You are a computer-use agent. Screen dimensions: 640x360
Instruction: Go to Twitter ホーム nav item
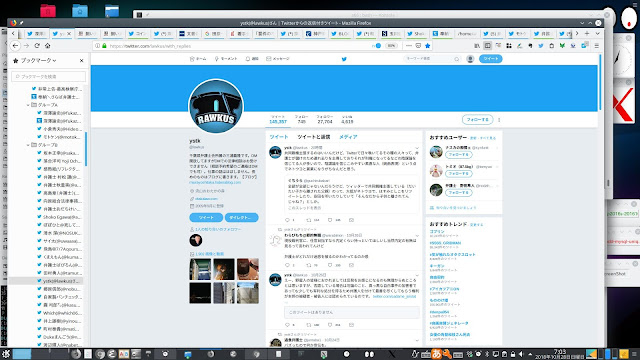click(x=198, y=59)
